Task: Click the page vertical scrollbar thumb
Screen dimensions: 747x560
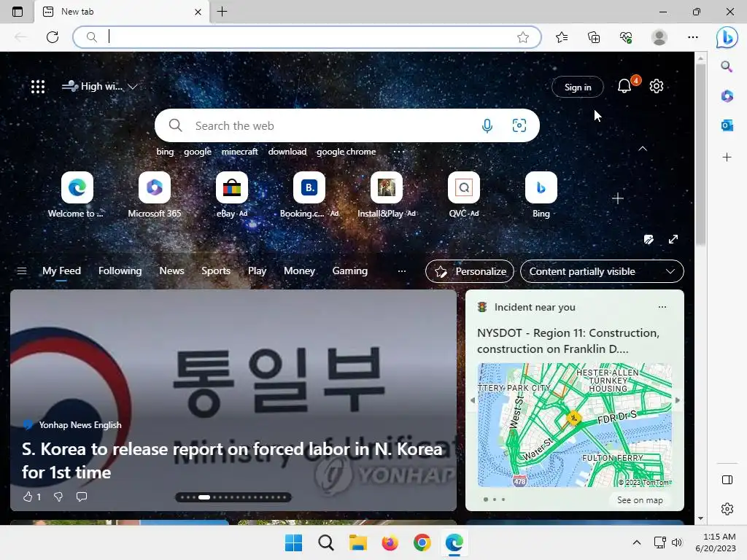Action: [700, 155]
